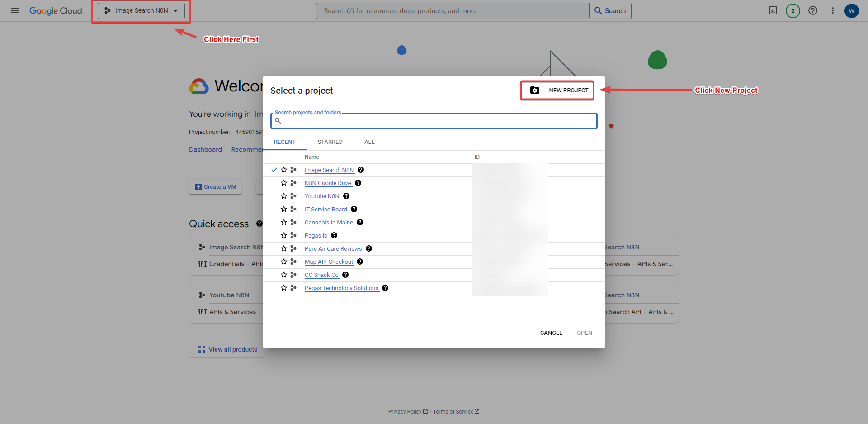Screen dimensions: 868x424
Task: Open the notifications bell showing 2
Action: (x=793, y=10)
